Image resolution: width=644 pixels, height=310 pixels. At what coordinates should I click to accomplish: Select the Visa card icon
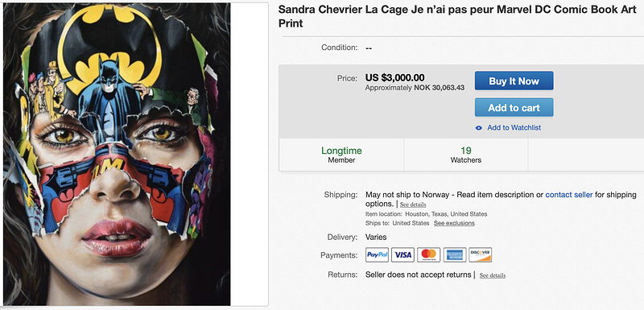(x=403, y=255)
